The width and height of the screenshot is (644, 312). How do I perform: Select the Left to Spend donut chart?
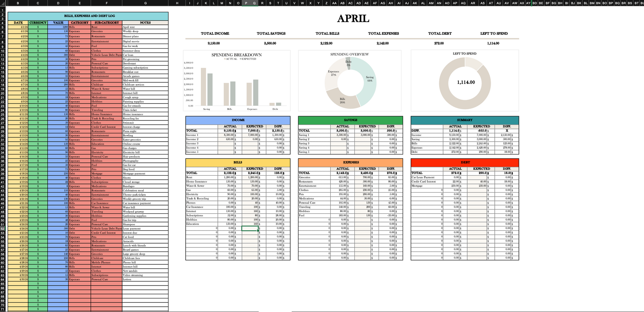(465, 81)
